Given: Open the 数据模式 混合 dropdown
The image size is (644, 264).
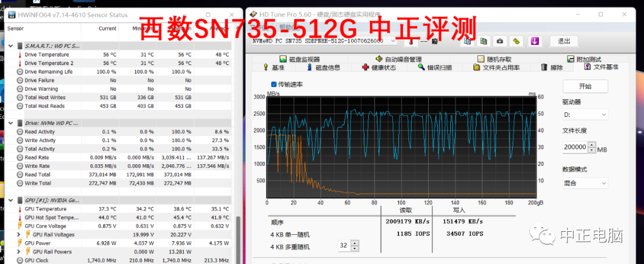Looking at the screenshot, I should pyautogui.click(x=585, y=183).
